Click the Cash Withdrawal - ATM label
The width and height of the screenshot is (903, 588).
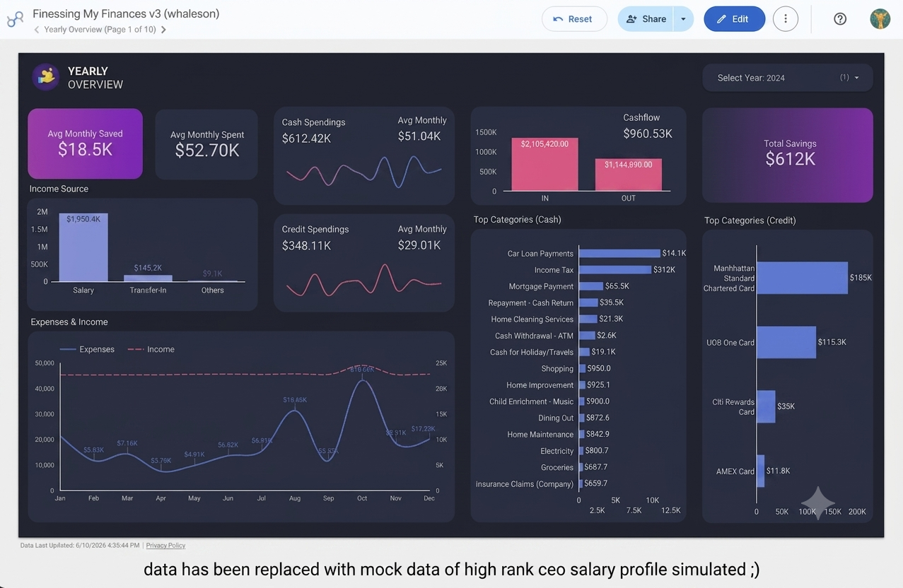[534, 336]
